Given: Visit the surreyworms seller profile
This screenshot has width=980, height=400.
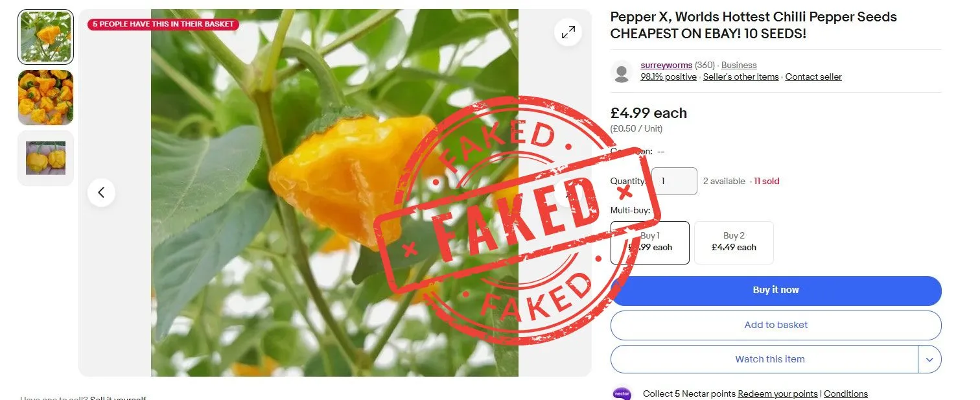Looking at the screenshot, I should tap(666, 65).
